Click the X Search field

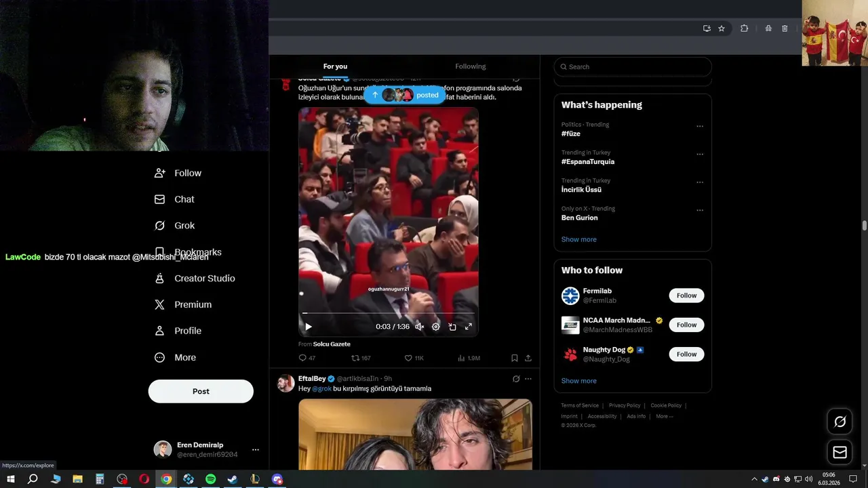click(633, 66)
